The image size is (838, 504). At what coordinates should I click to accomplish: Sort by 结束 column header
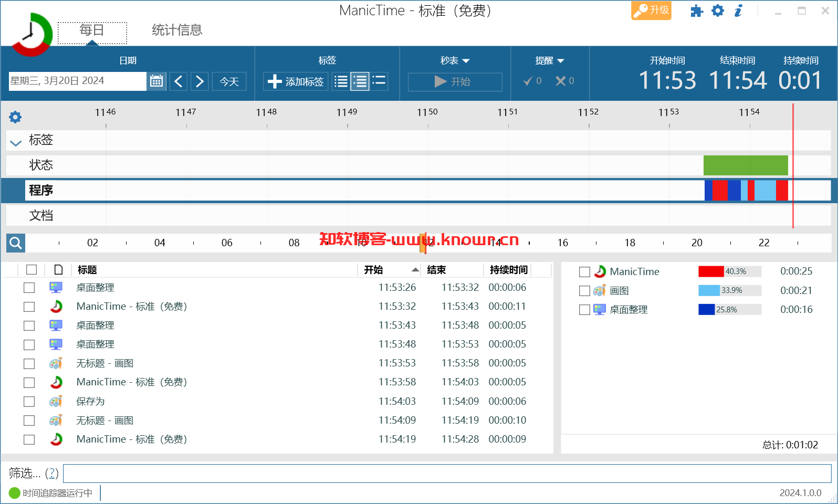(x=436, y=270)
